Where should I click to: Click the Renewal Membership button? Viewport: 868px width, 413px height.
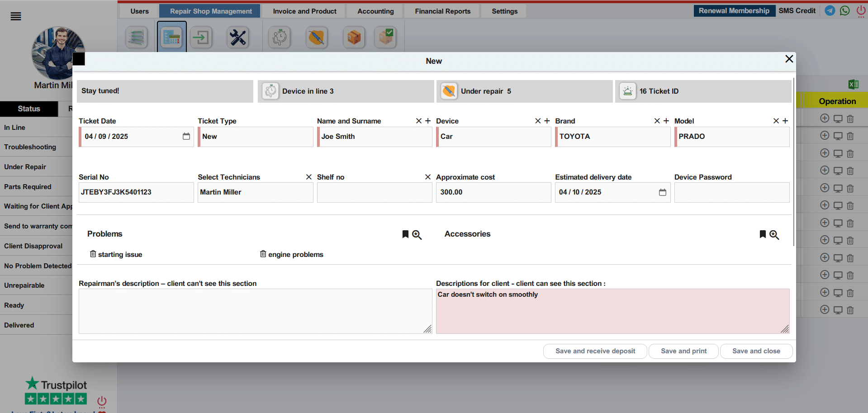coord(733,11)
